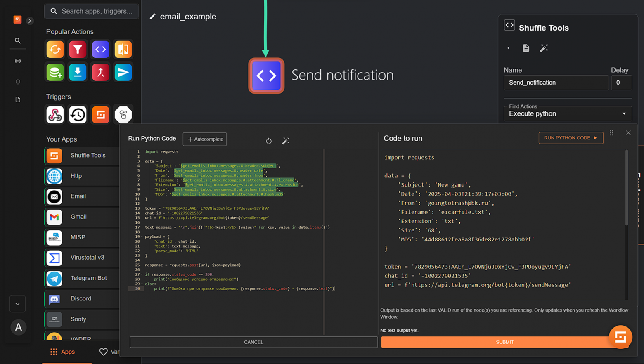Image resolution: width=644 pixels, height=364 pixels.
Task: Click the Send notification node icon
Action: point(266,76)
